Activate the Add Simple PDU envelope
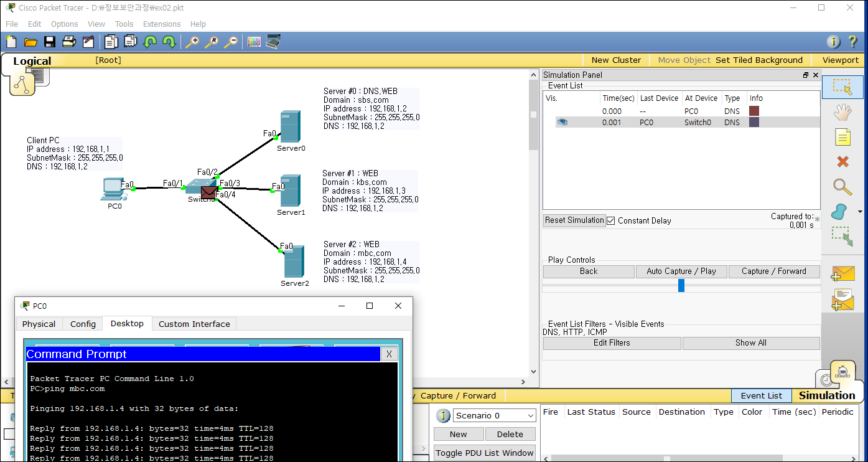This screenshot has width=868, height=462. (x=842, y=273)
